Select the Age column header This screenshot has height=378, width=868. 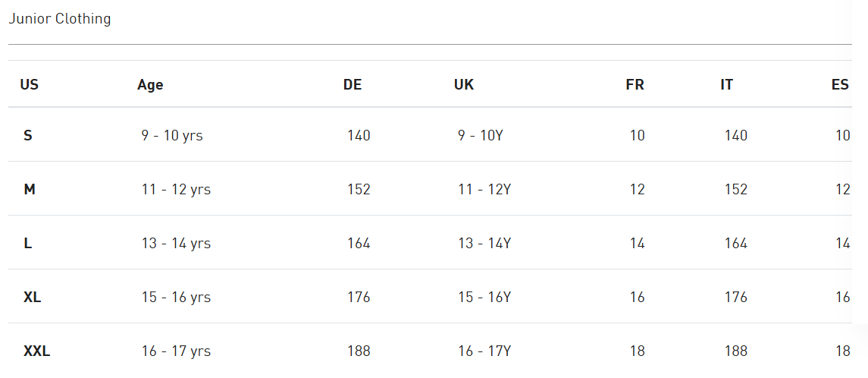(150, 85)
